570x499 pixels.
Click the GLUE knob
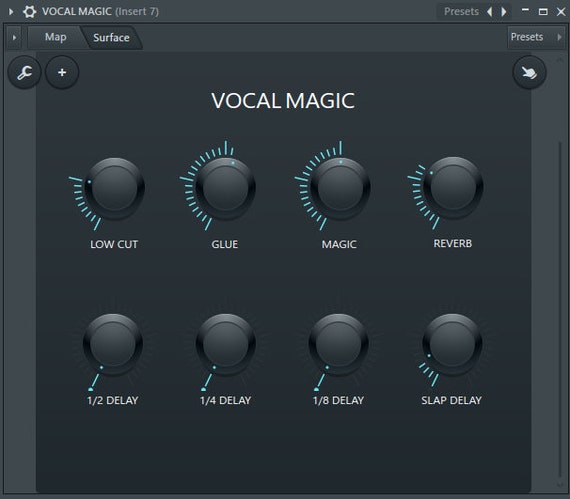click(x=225, y=189)
